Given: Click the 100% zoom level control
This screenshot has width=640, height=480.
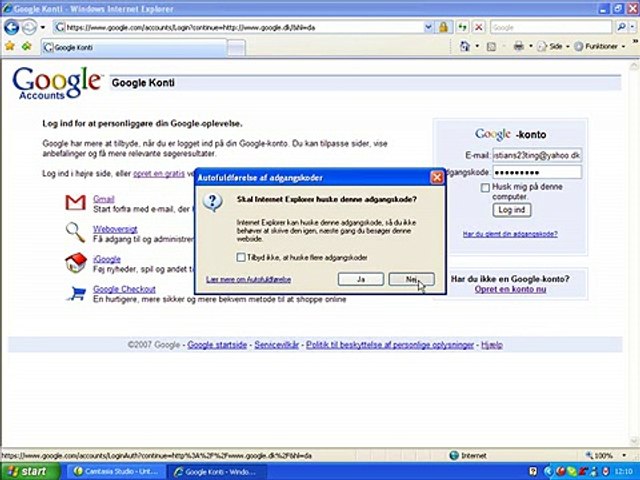Looking at the screenshot, I should [x=600, y=456].
